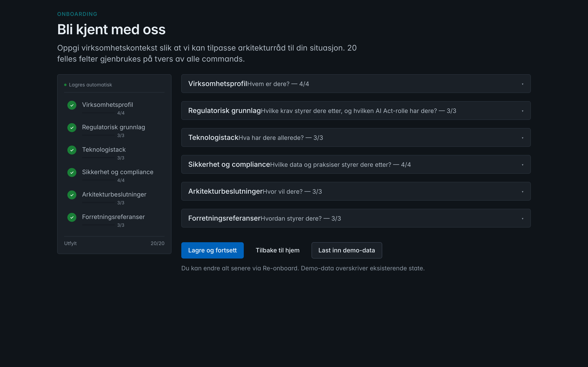Open the Teknologistack section chevron

pos(522,138)
